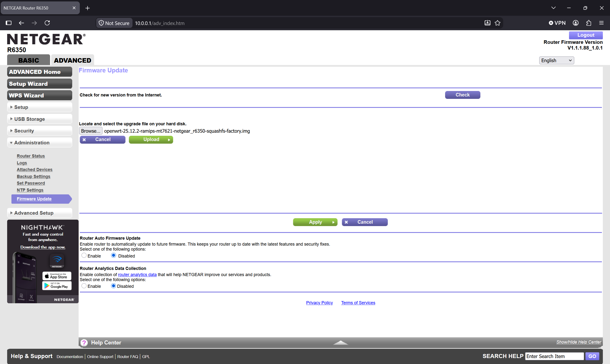Expand the Advanced Setup section

pyautogui.click(x=40, y=213)
